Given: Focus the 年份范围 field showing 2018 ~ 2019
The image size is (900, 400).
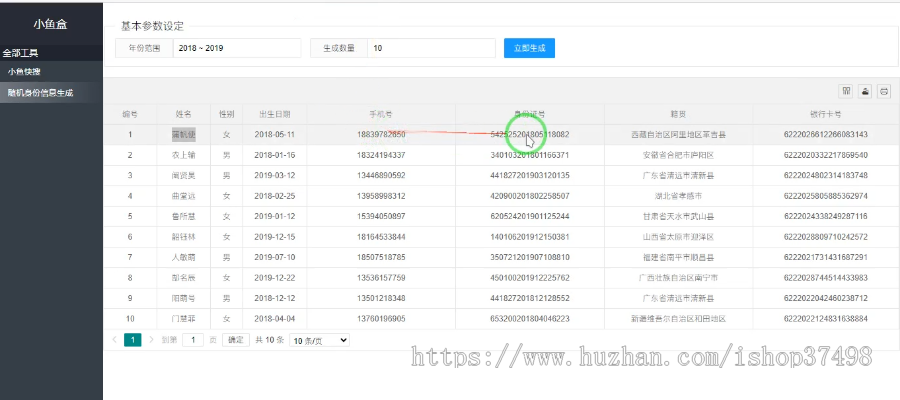Looking at the screenshot, I should tap(237, 48).
